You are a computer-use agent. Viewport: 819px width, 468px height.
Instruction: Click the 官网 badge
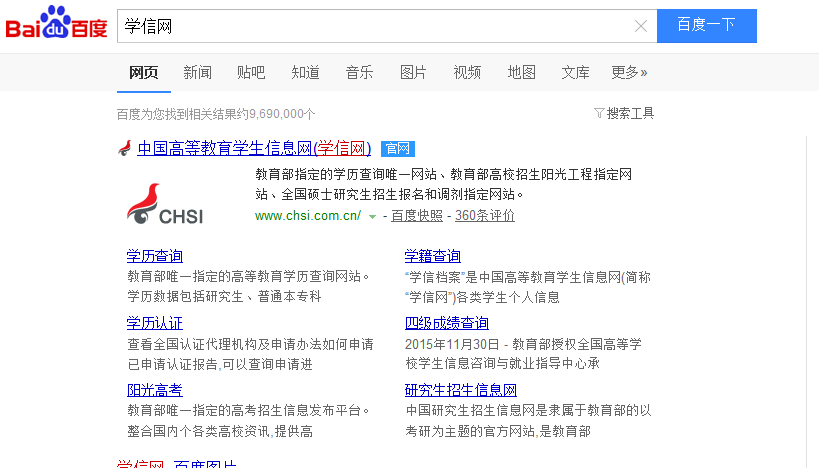pos(397,149)
